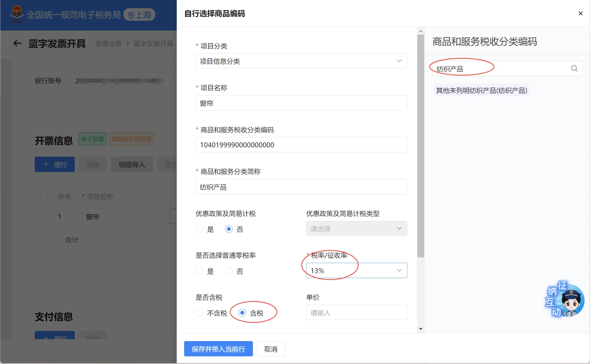
Task: Click the back arrow beside 蓝字发票开具
Action: point(17,43)
